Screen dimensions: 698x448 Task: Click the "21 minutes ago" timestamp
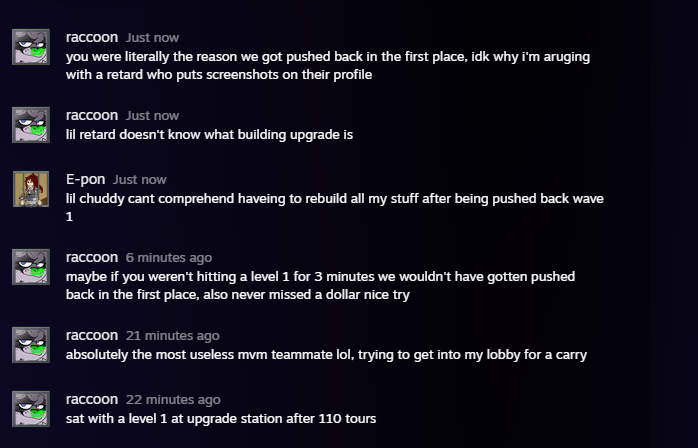(x=172, y=336)
